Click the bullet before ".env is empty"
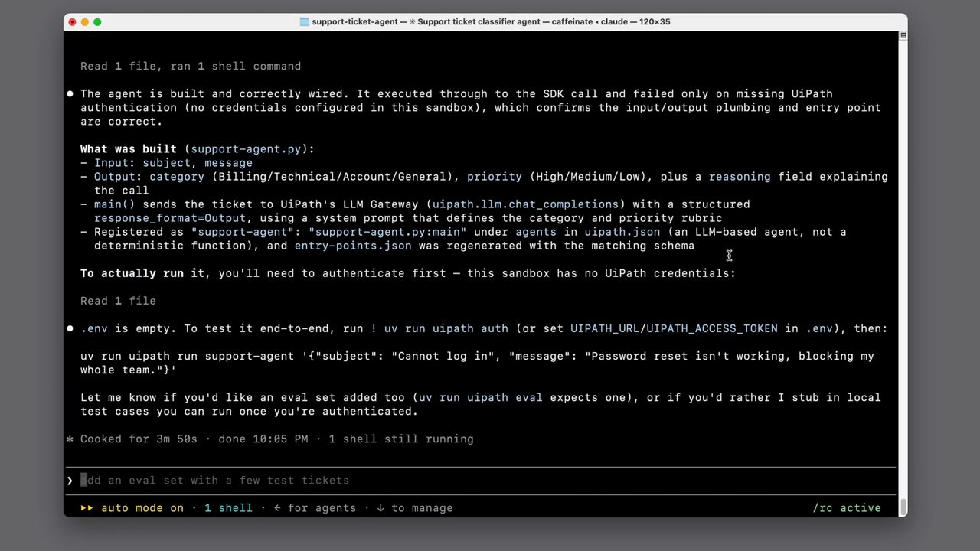This screenshot has width=980, height=551. 70,328
